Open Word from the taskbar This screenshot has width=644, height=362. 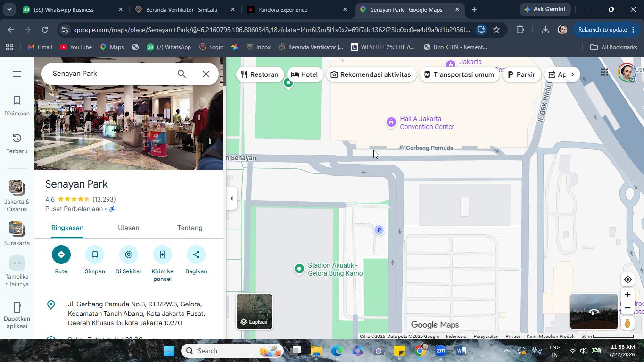point(462,351)
